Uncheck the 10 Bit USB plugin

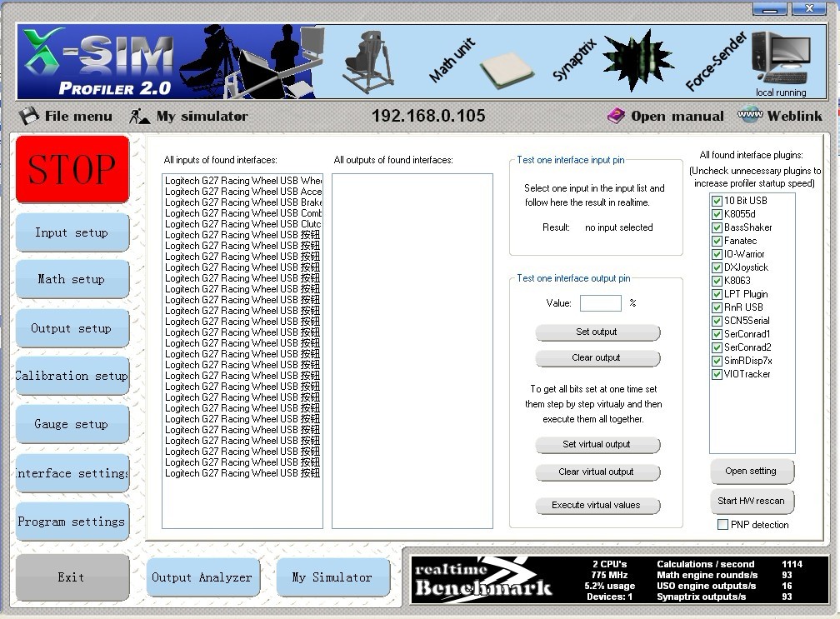coord(717,201)
